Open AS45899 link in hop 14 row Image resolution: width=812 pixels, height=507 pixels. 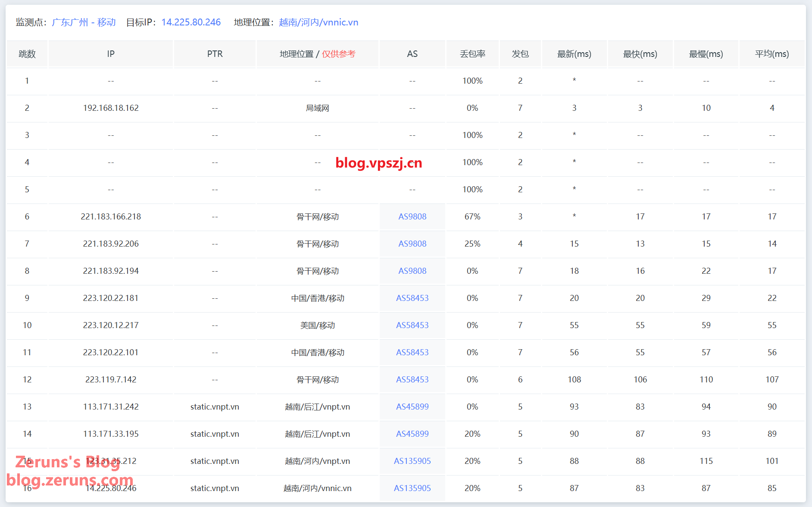click(412, 434)
